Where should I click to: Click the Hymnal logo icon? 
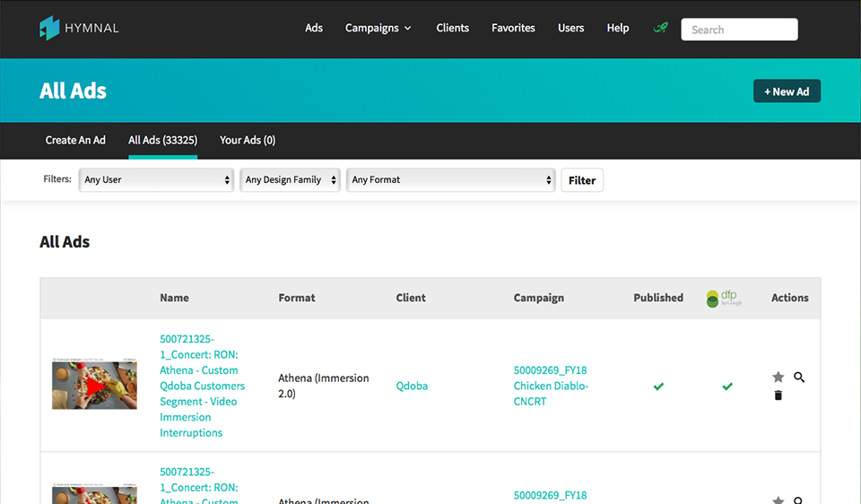pyautogui.click(x=49, y=28)
